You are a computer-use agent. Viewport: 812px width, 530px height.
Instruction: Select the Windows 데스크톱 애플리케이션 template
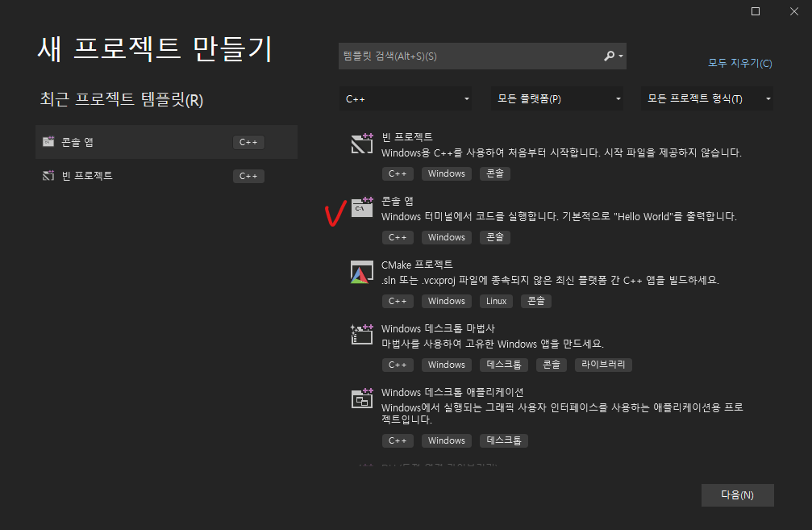452,392
